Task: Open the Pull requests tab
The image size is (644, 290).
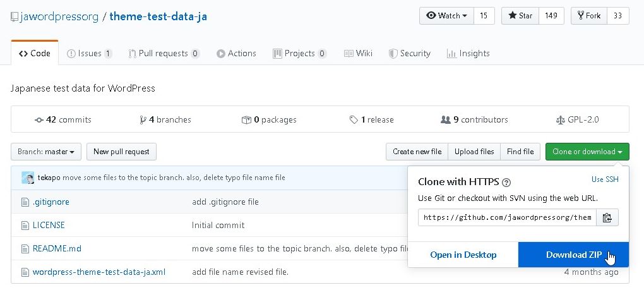Action: pos(164,53)
